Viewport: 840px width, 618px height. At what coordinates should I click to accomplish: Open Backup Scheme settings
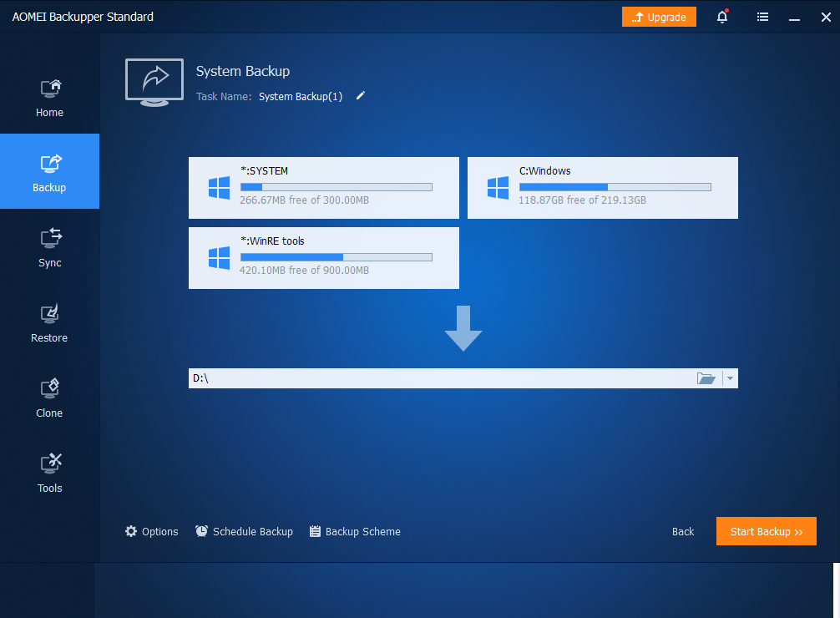pyautogui.click(x=354, y=531)
